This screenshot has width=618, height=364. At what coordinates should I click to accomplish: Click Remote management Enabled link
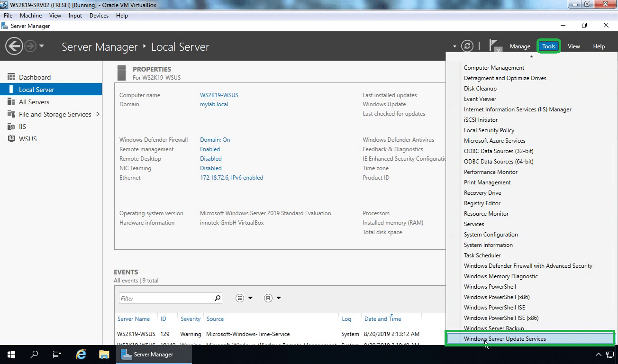pyautogui.click(x=210, y=149)
